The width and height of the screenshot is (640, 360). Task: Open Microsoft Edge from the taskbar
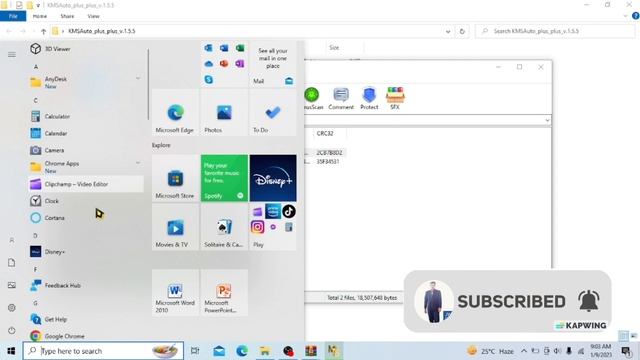242,351
